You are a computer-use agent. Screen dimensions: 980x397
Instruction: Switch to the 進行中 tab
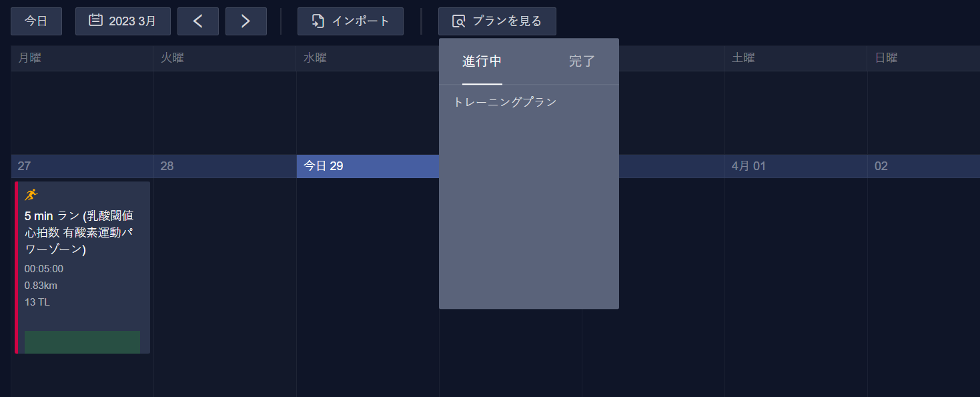tap(482, 61)
